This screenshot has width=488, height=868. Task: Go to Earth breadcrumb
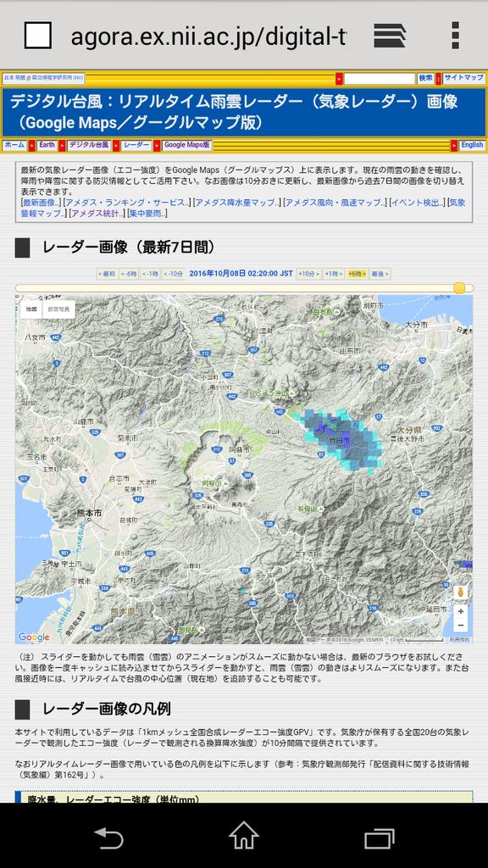pos(47,145)
